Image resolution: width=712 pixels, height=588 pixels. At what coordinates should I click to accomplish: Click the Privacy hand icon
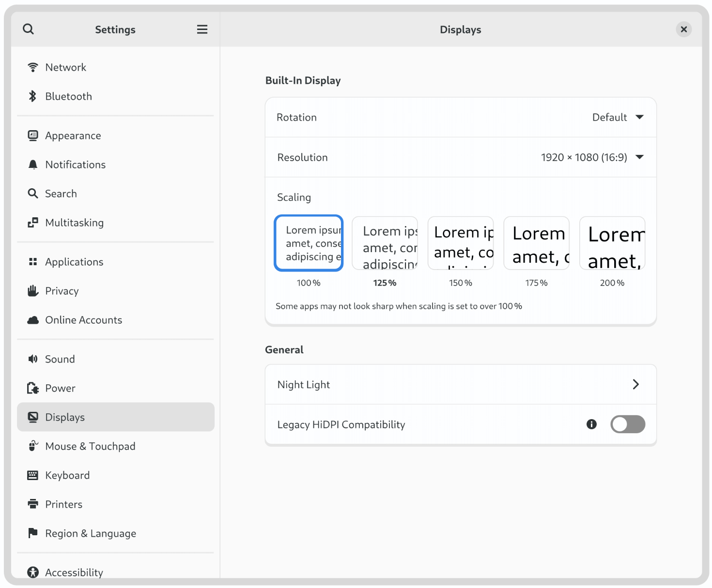[32, 291]
